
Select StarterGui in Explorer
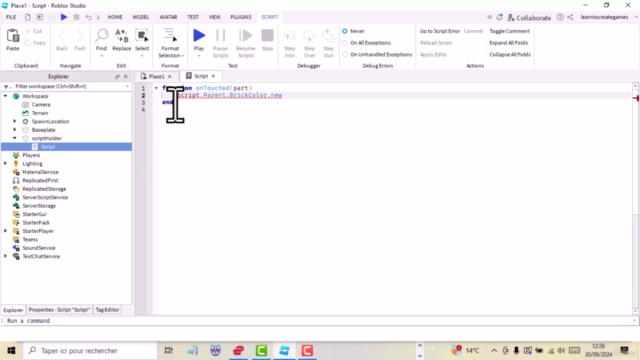click(x=34, y=214)
